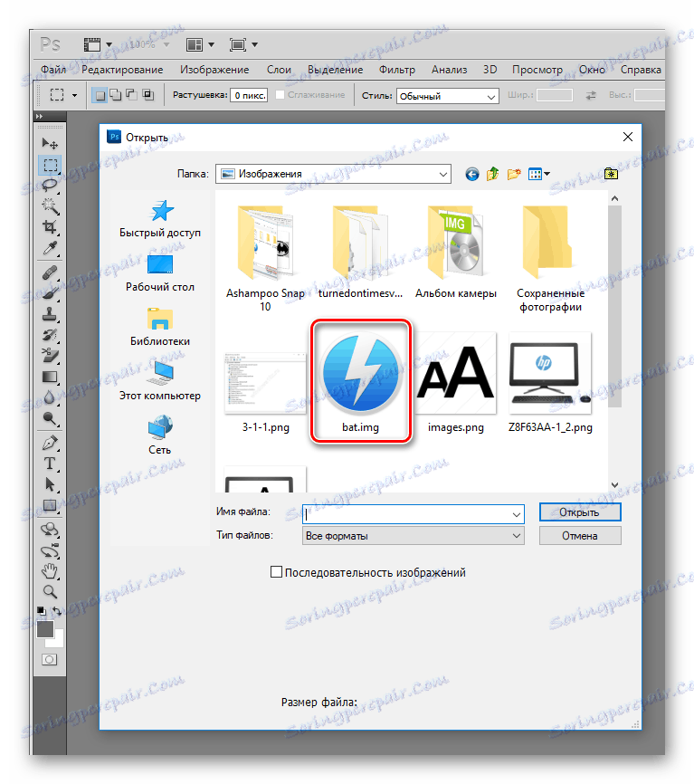The width and height of the screenshot is (694, 784).
Task: Open the Редактирование menu
Action: click(x=122, y=70)
